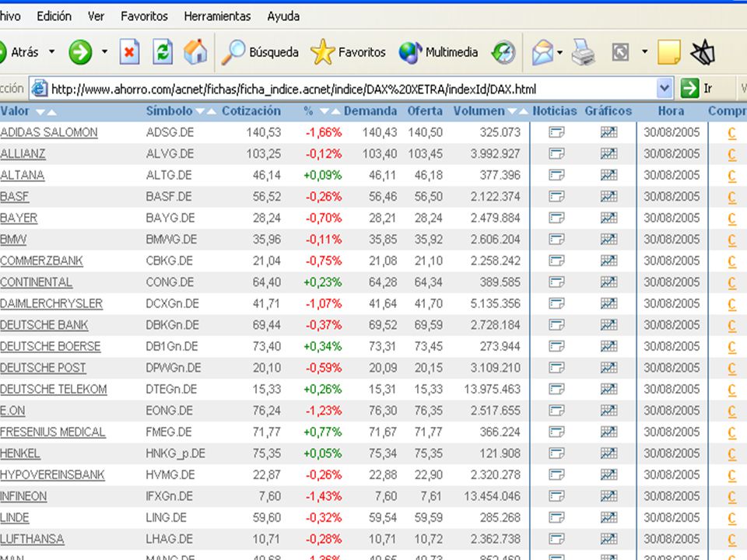This screenshot has width=747, height=560.
Task: Open news icon for INFINEON row
Action: point(556,496)
